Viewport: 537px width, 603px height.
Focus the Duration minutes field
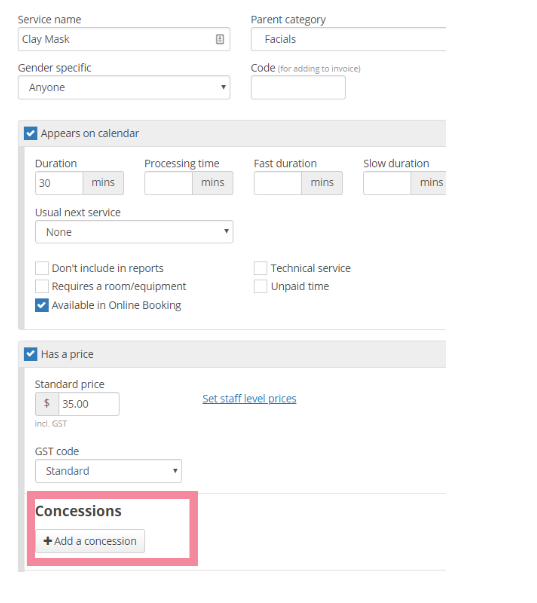click(59, 183)
